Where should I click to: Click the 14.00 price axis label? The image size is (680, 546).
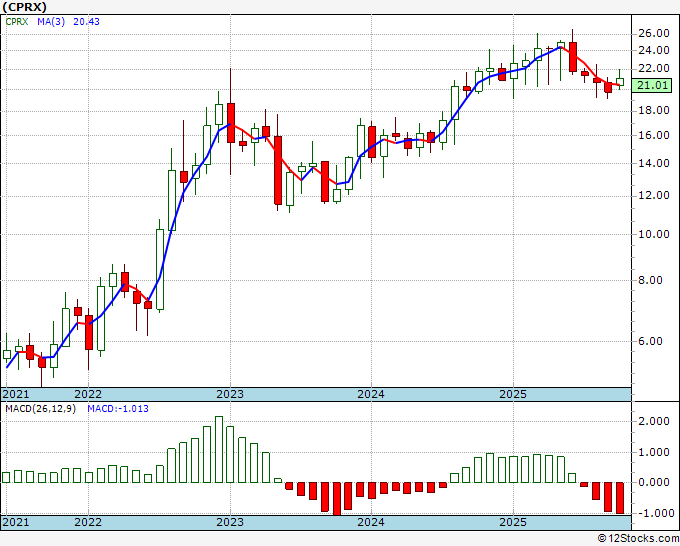click(x=654, y=163)
